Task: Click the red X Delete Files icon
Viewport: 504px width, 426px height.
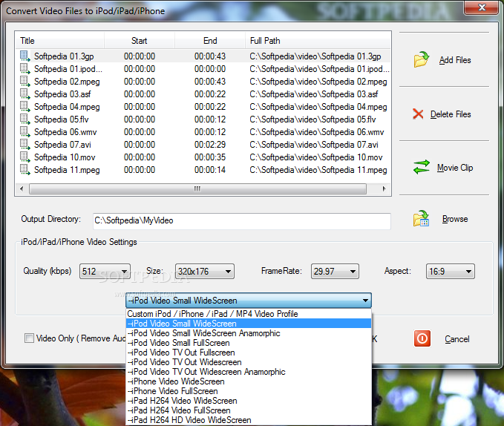Action: pyautogui.click(x=418, y=114)
